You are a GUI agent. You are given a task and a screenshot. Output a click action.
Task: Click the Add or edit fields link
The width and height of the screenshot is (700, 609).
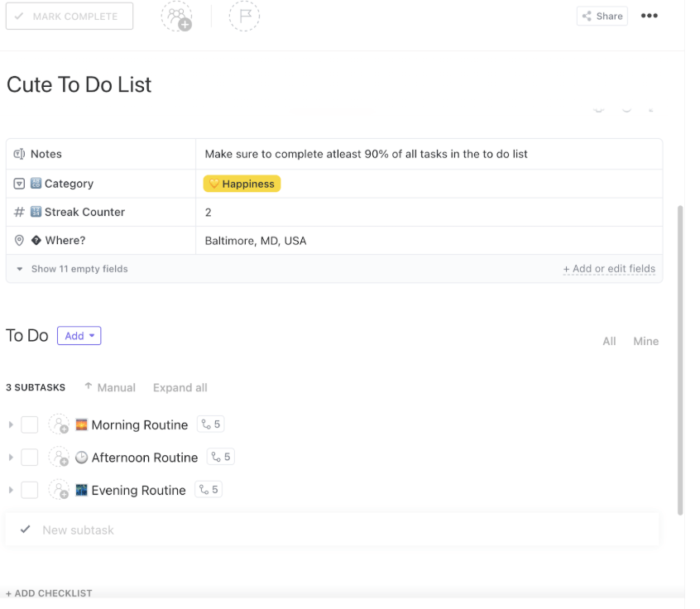[609, 269]
